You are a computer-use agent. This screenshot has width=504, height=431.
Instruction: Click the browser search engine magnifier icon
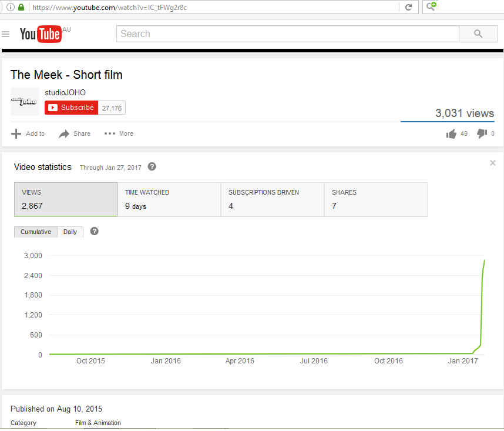(431, 6)
